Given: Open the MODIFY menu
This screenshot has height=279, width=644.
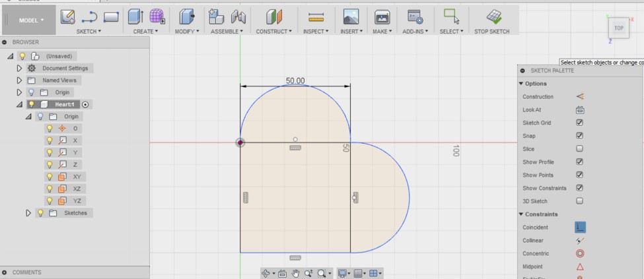Looking at the screenshot, I should tap(188, 31).
